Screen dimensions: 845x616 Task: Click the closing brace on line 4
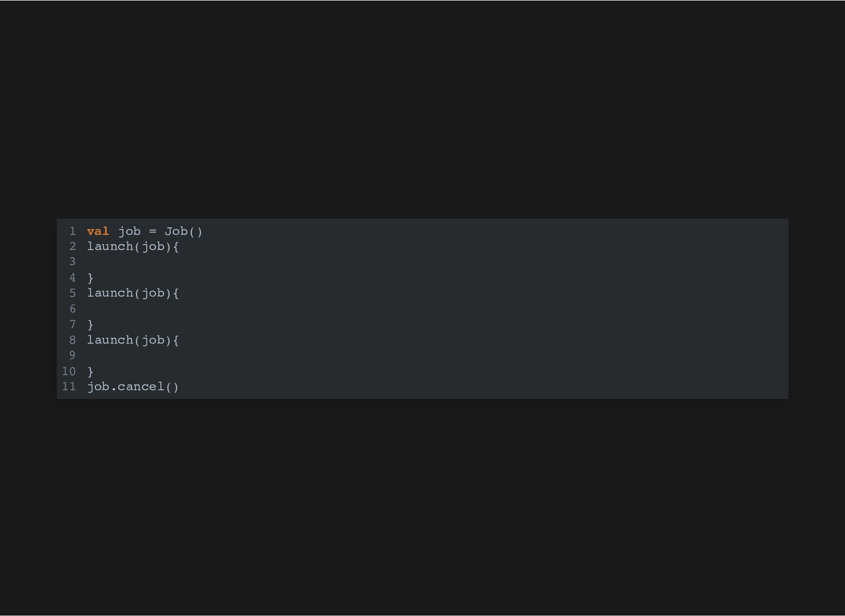tap(90, 278)
